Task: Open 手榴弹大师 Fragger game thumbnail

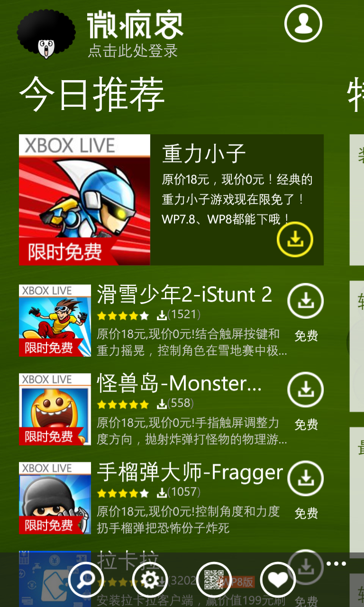Action: 55,498
